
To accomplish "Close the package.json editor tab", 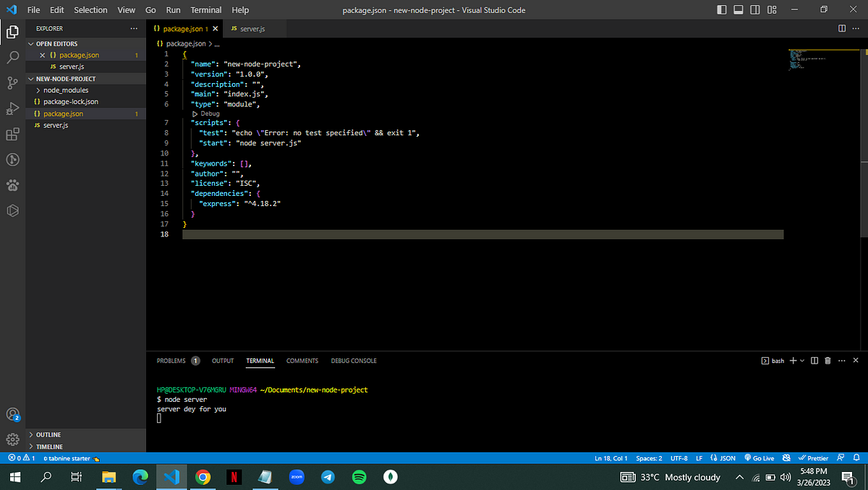I will pyautogui.click(x=215, y=29).
